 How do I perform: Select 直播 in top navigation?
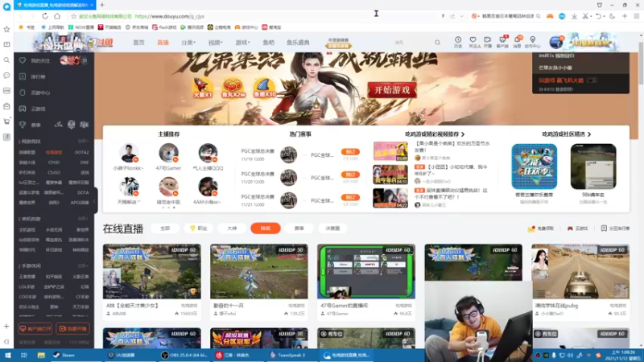(163, 43)
